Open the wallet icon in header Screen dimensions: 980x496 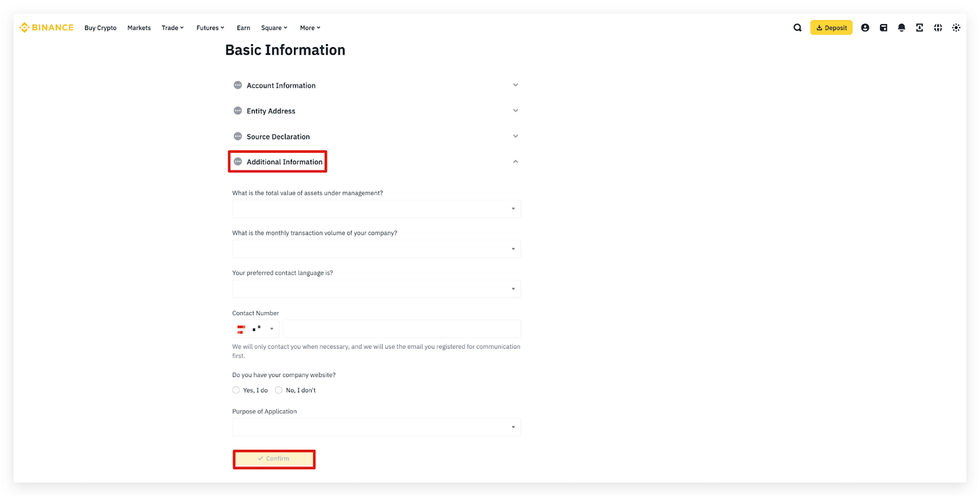(x=883, y=28)
